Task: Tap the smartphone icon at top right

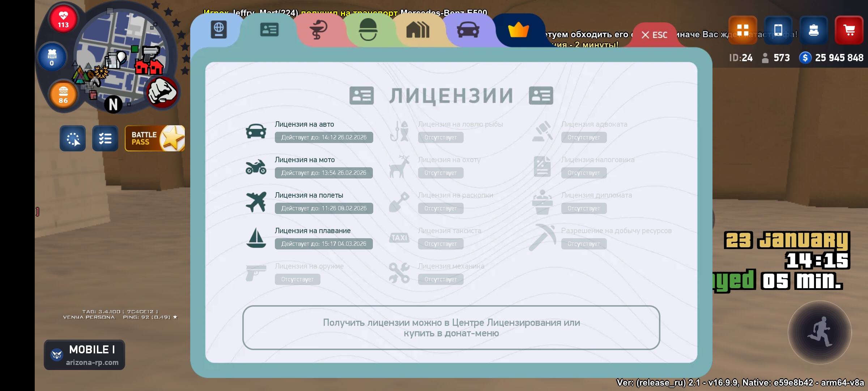Action: [x=778, y=30]
